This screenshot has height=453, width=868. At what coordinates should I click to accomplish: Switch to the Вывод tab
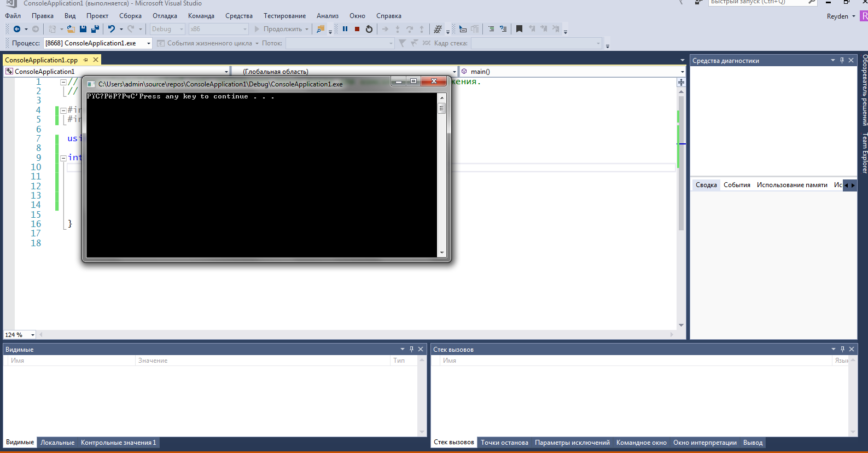tap(753, 443)
